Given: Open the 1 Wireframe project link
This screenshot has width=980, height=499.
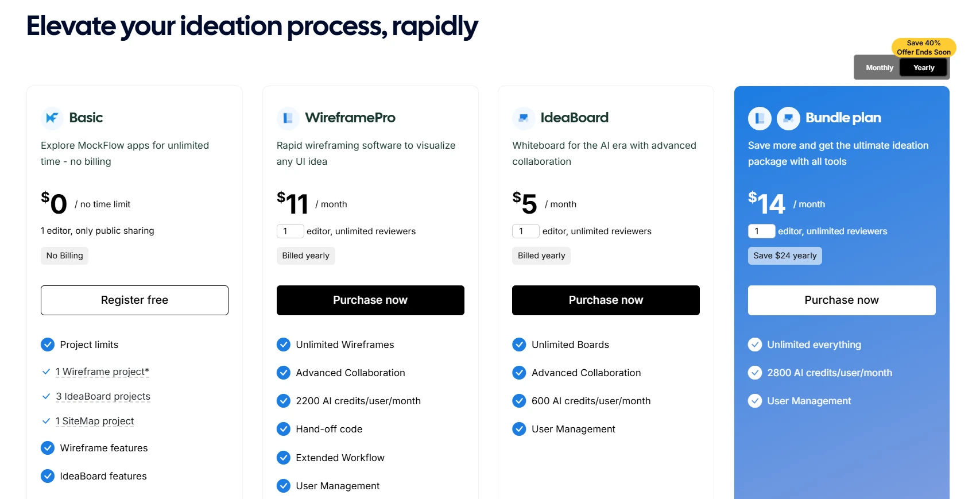Looking at the screenshot, I should [101, 372].
